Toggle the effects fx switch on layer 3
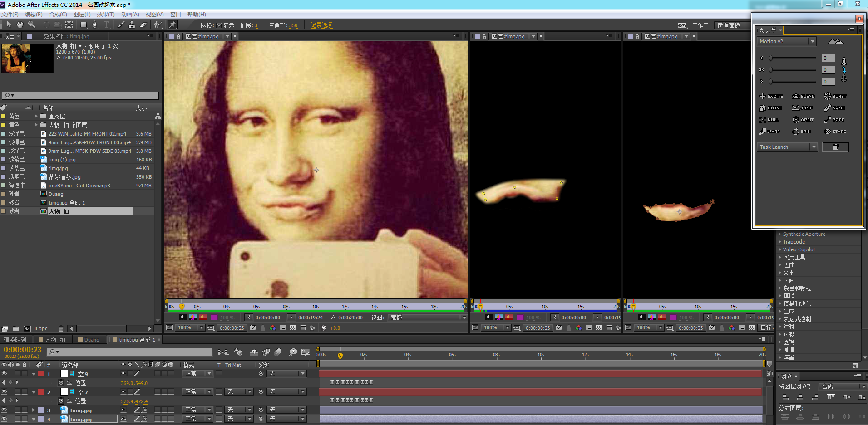The width and height of the screenshot is (868, 425). coord(144,410)
